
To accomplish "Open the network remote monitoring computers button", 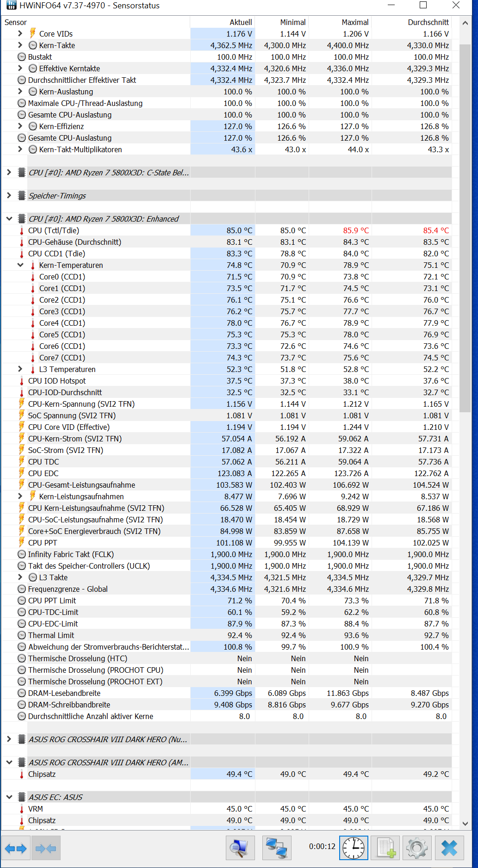I will click(276, 848).
